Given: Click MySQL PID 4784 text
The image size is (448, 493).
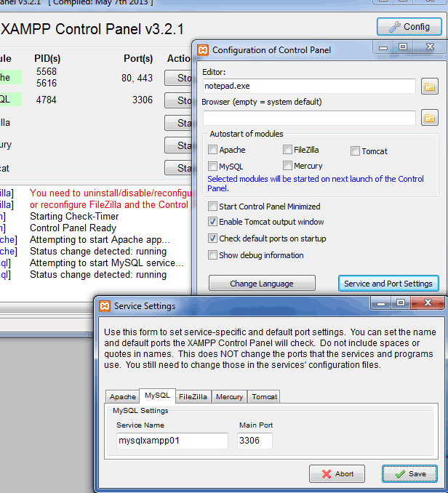Looking at the screenshot, I should coord(47,100).
